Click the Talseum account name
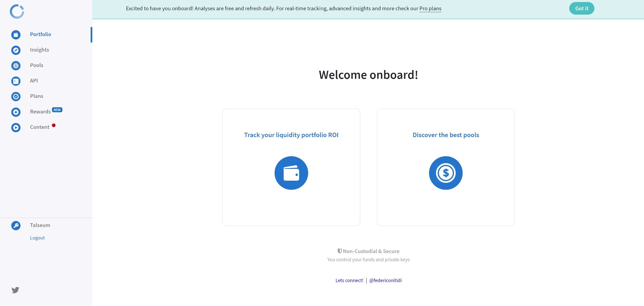The height and width of the screenshot is (306, 644). coord(40,225)
